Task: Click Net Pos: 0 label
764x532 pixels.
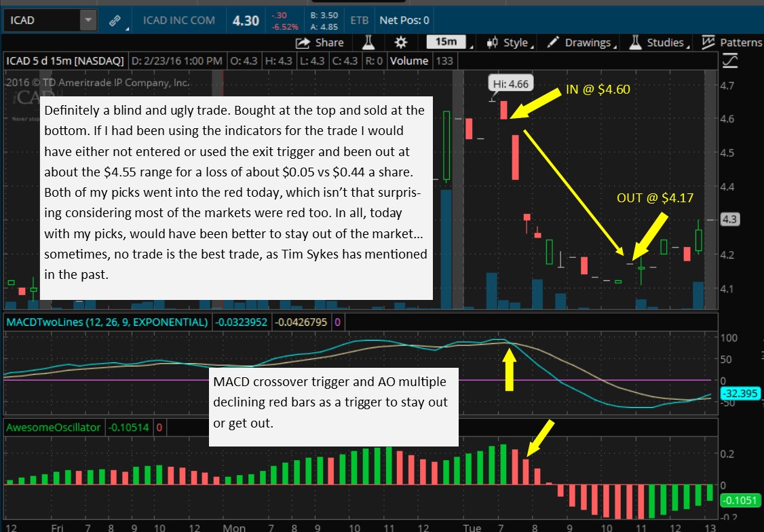Action: (x=404, y=20)
